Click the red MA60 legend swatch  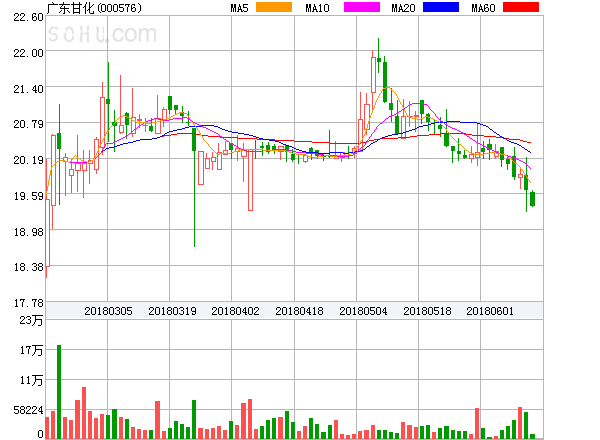click(521, 7)
